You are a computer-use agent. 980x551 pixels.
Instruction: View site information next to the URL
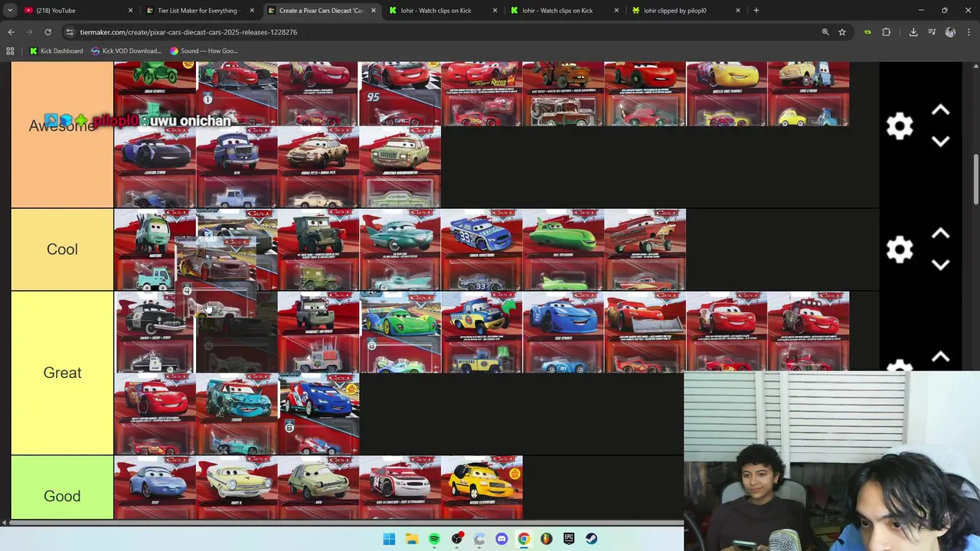click(70, 32)
